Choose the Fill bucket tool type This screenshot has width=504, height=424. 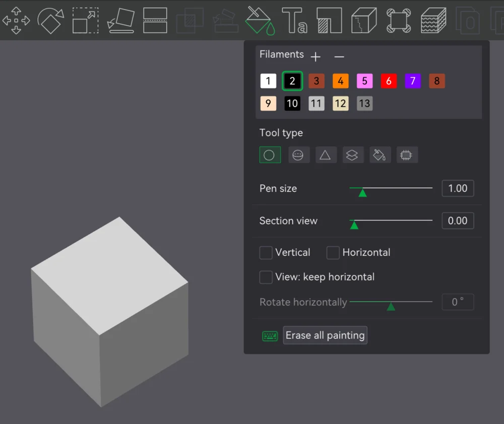pyautogui.click(x=380, y=155)
